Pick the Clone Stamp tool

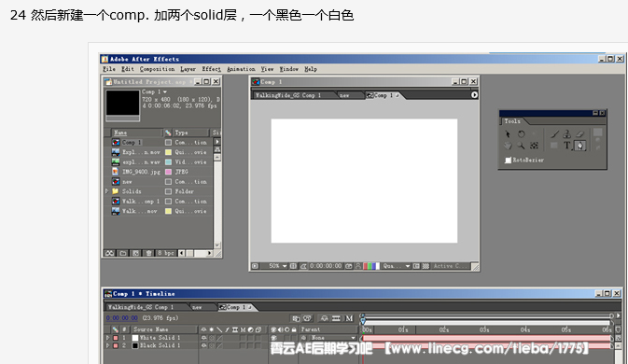[x=566, y=134]
